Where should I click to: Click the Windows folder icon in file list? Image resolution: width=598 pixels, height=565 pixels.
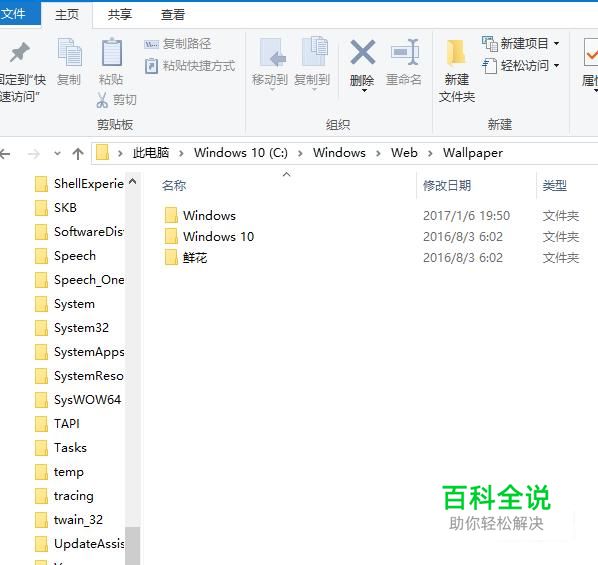coord(171,215)
